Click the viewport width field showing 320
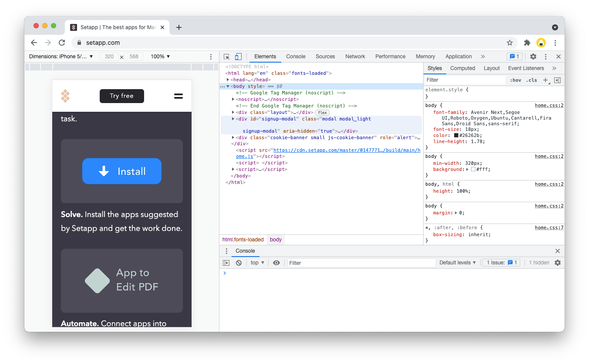 (109, 57)
